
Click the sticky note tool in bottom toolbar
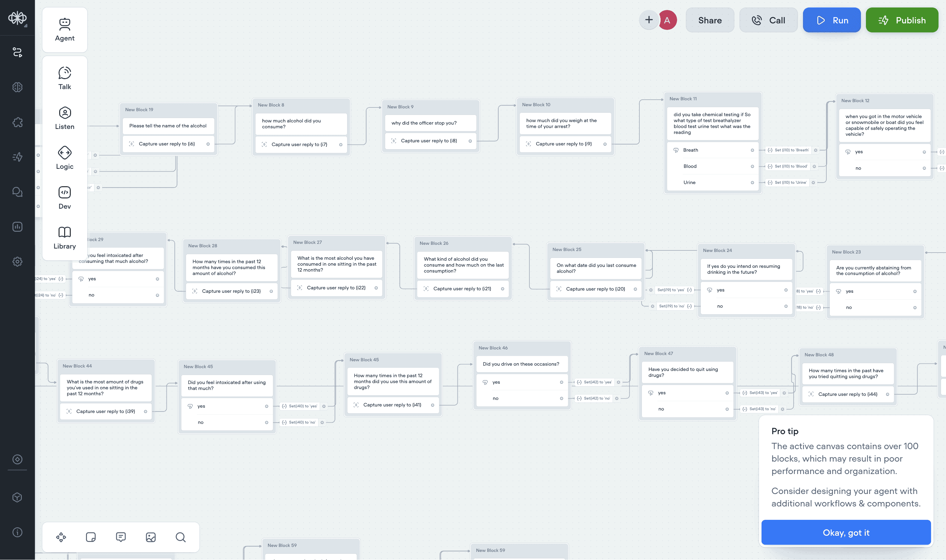(x=91, y=537)
